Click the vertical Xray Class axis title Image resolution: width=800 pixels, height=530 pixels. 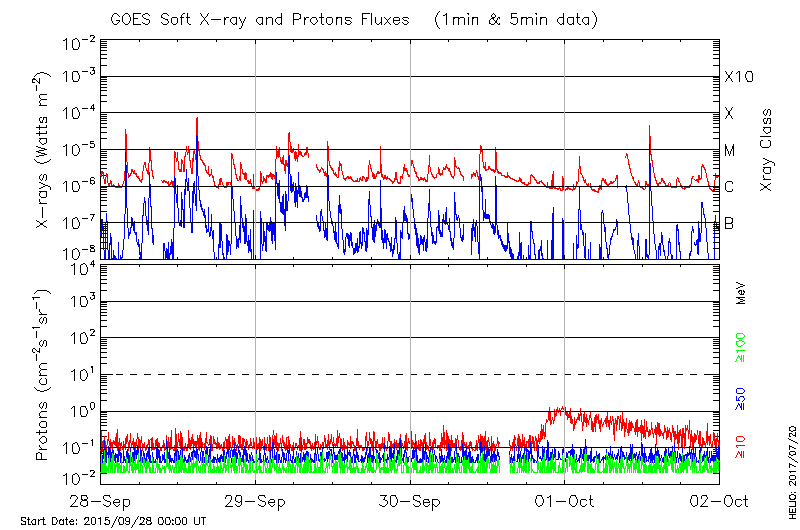pyautogui.click(x=767, y=150)
